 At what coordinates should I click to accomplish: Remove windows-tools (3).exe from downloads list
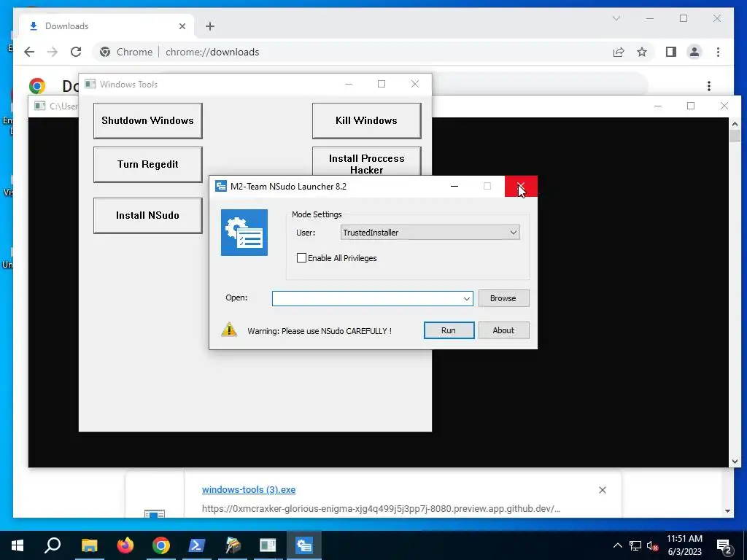[602, 490]
